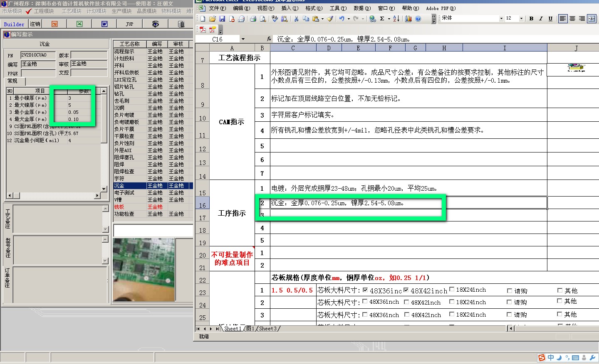Uncheck 48X36inc checkbox in row 23

[365, 290]
